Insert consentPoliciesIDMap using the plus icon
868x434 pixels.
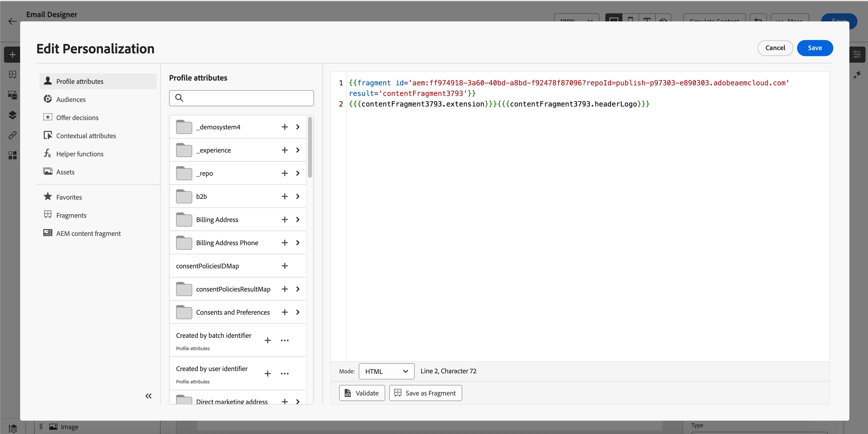click(x=285, y=266)
